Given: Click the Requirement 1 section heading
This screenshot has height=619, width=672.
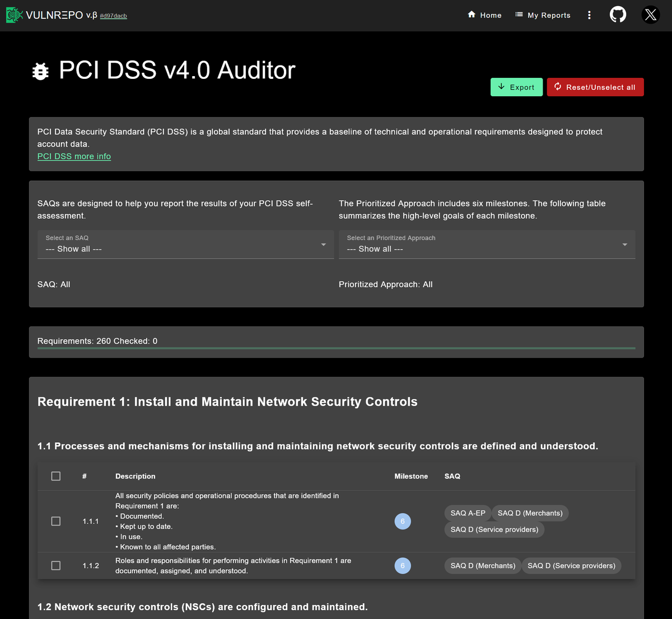Looking at the screenshot, I should tap(227, 402).
